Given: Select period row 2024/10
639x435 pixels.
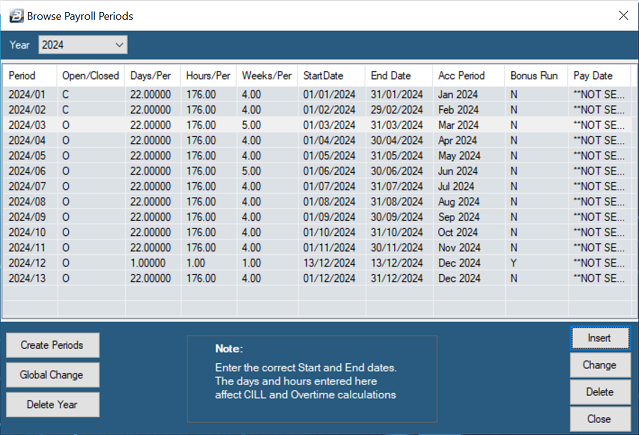Looking at the screenshot, I should click(x=317, y=232).
